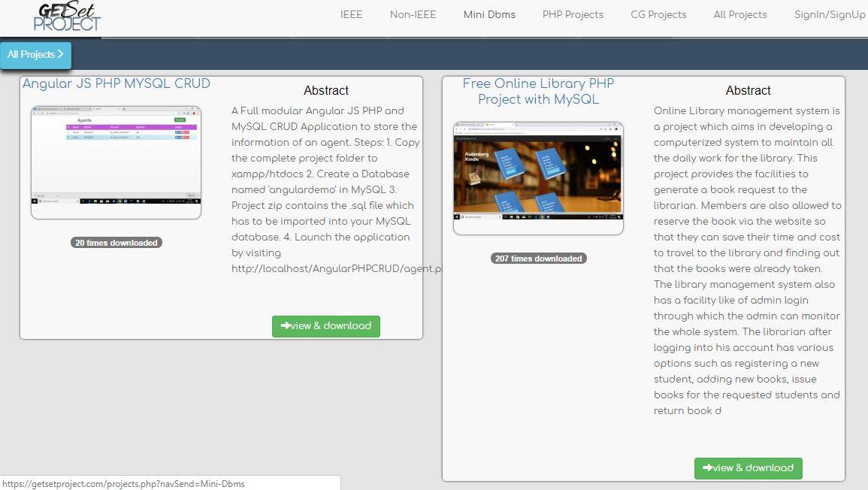Click the All Projects breadcrumb button
868x490 pixels.
click(35, 55)
